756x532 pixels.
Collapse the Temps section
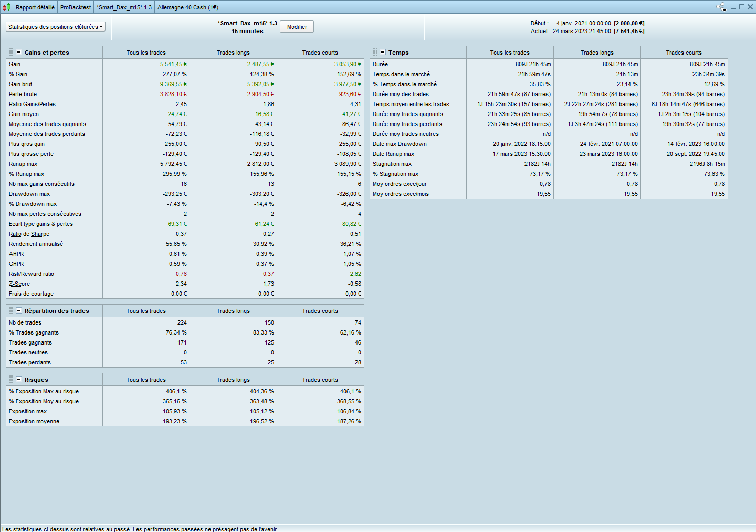(x=383, y=53)
